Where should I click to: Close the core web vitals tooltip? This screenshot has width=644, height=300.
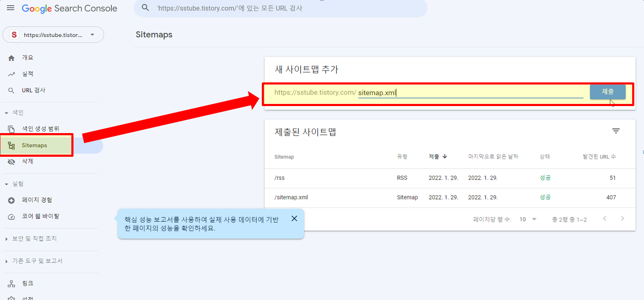pos(294,218)
